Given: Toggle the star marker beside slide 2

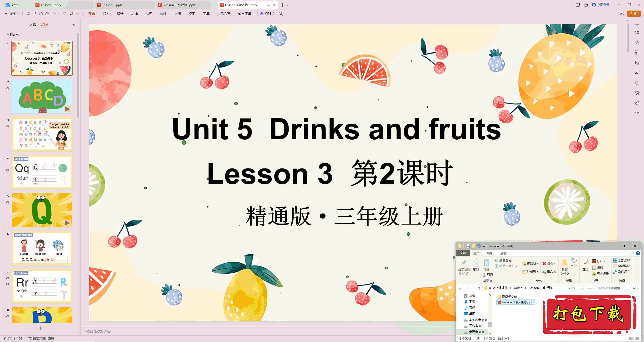Looking at the screenshot, I should 8,88.
